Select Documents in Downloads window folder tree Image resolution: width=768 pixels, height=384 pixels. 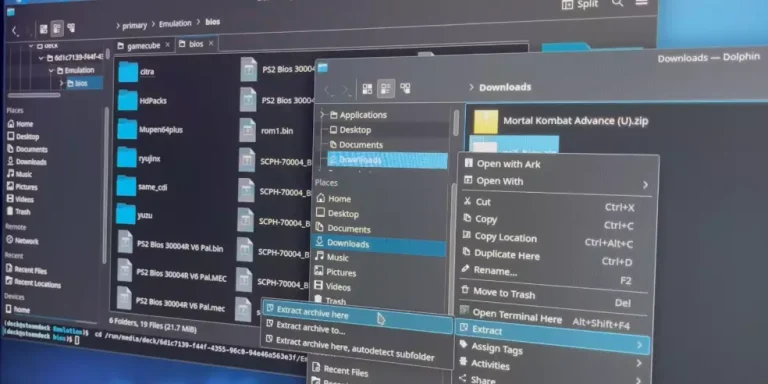(x=356, y=145)
